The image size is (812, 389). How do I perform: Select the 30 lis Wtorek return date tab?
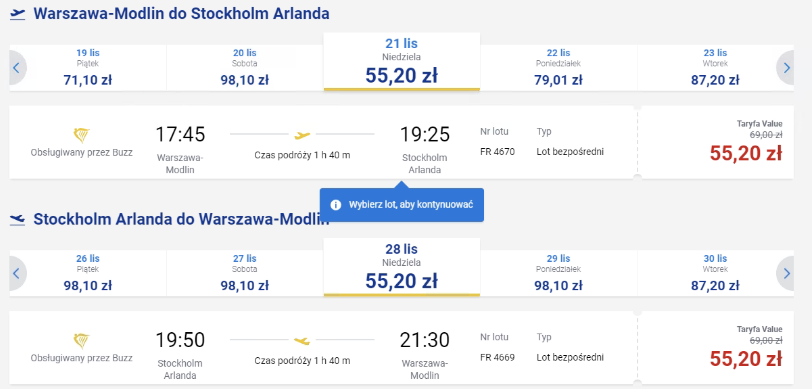(x=715, y=273)
